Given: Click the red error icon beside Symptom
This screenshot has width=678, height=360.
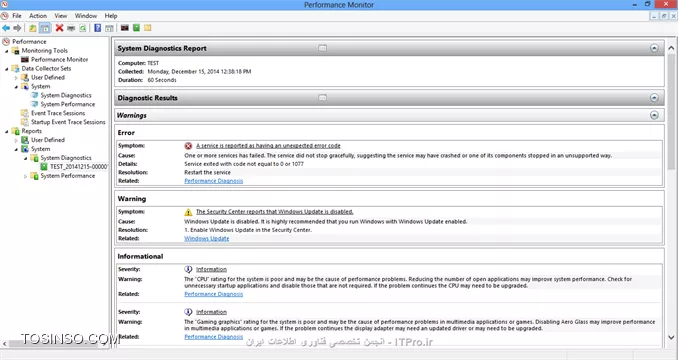Looking at the screenshot, I should [x=188, y=146].
